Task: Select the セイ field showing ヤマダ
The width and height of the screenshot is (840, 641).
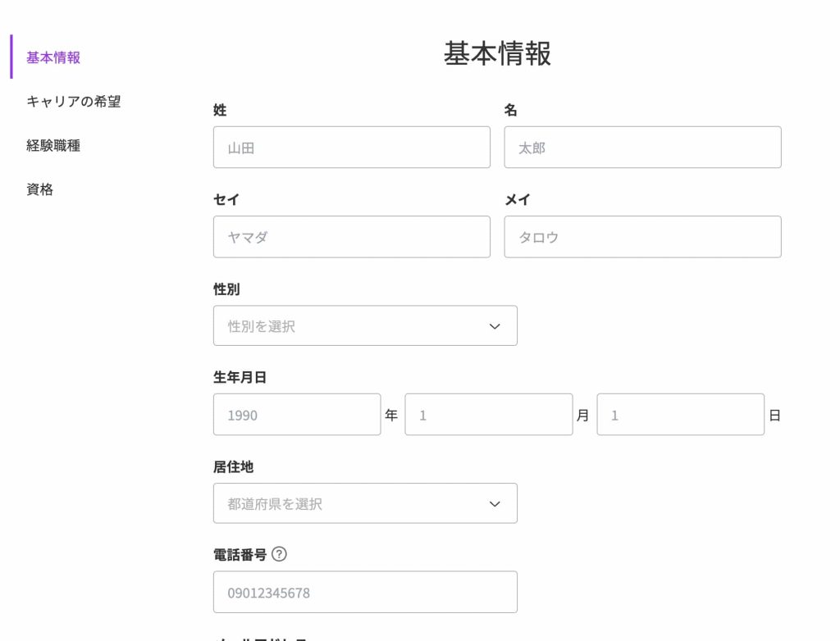Action: pos(351,237)
